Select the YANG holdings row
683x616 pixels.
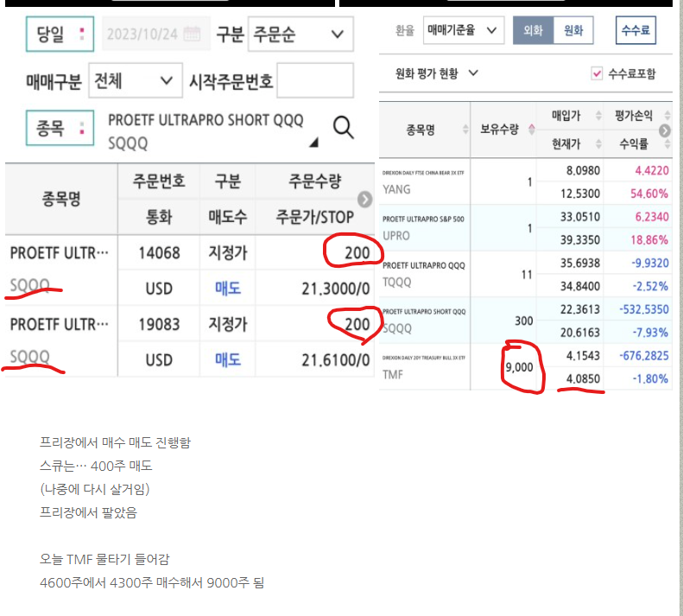[526, 181]
